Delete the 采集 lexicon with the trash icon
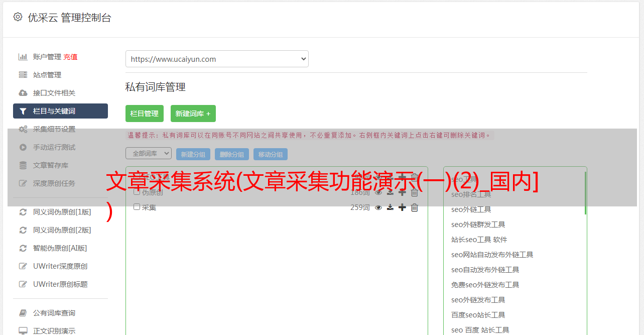 tap(415, 207)
